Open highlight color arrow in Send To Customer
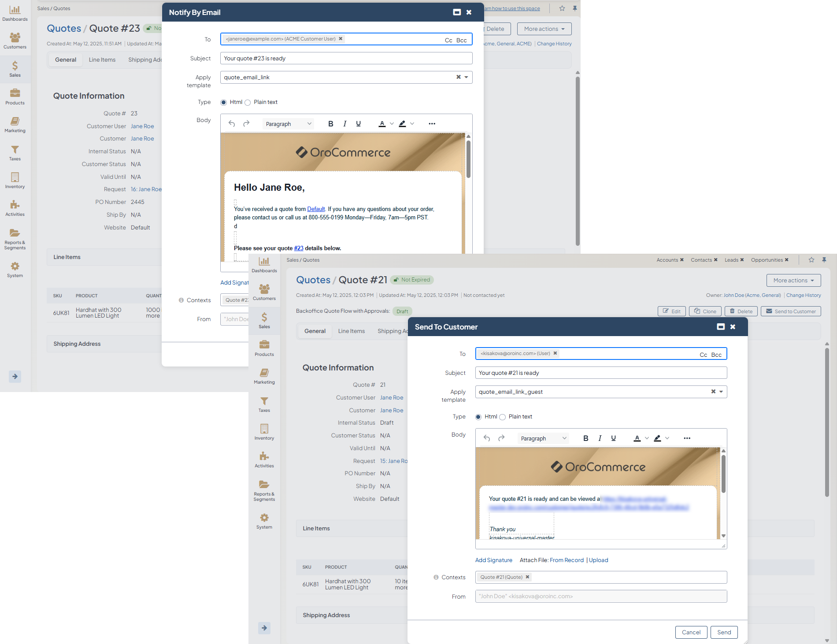This screenshot has width=837, height=644. (x=667, y=438)
